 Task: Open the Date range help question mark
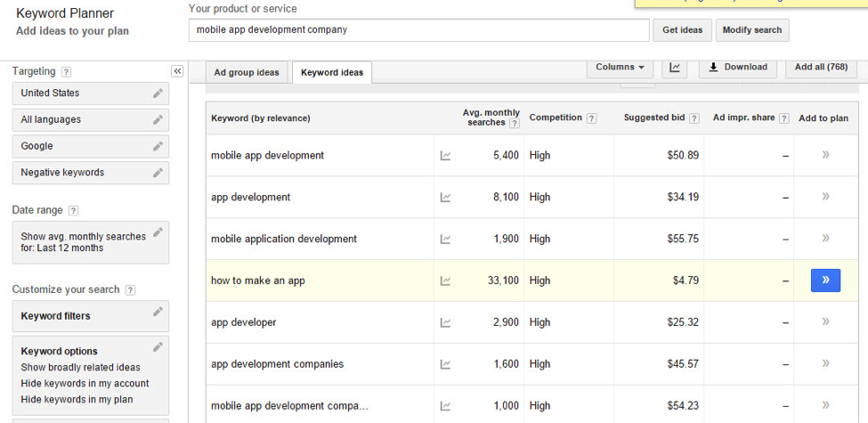73,211
